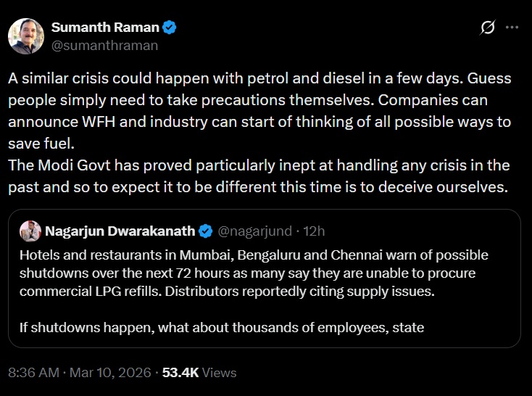Click the blue verified badge beside Sumanth Raman
Image resolution: width=532 pixels, height=396 pixels.
tap(170, 28)
